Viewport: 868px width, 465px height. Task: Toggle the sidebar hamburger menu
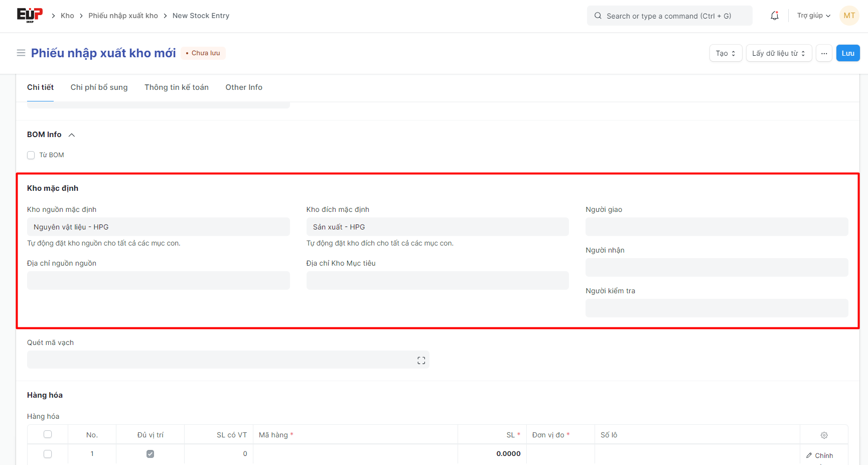[x=21, y=53]
